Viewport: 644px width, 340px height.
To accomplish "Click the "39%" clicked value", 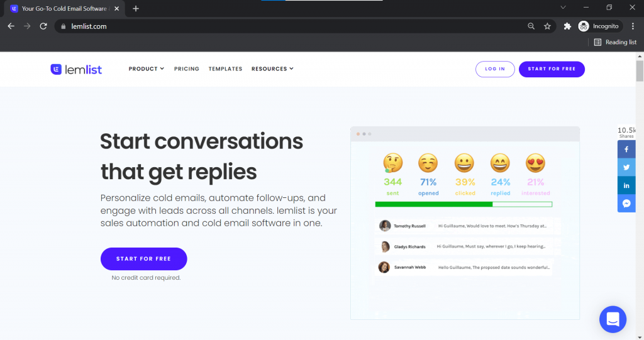I will pos(465,182).
